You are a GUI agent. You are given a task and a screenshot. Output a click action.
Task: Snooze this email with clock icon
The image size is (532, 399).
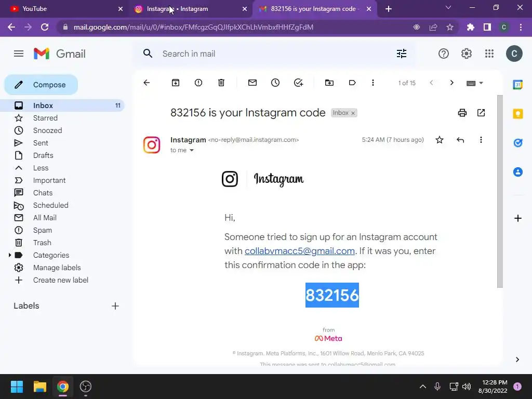coord(275,83)
